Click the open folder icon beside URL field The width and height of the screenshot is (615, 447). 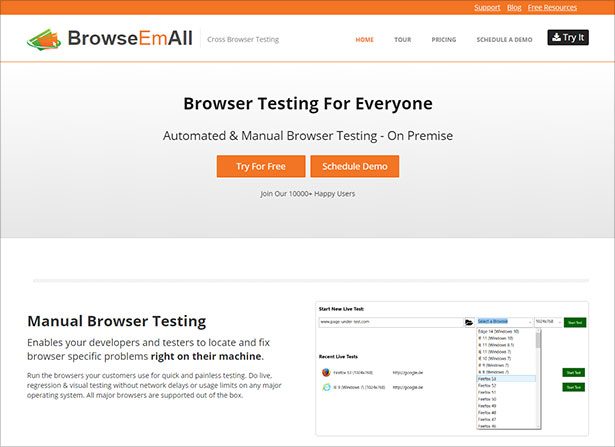[469, 322]
